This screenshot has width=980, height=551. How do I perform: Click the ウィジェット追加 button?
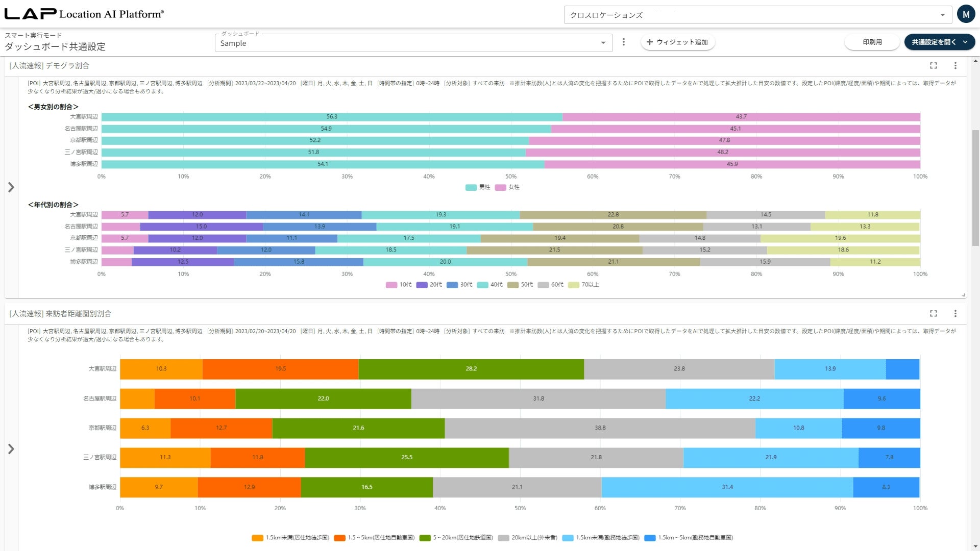(x=677, y=42)
